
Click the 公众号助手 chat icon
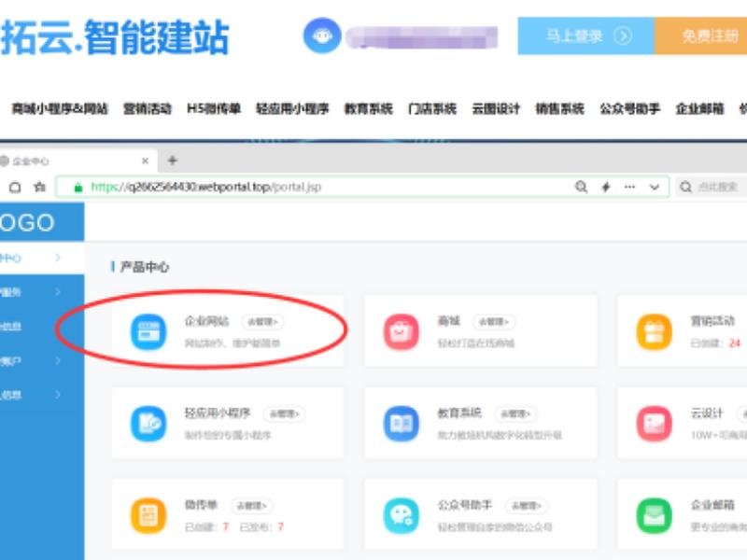point(402,516)
